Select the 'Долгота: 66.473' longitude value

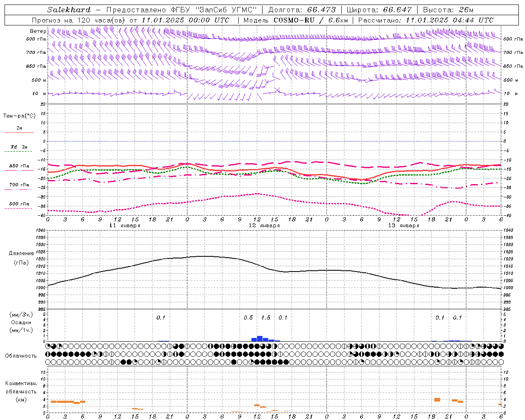[302, 10]
